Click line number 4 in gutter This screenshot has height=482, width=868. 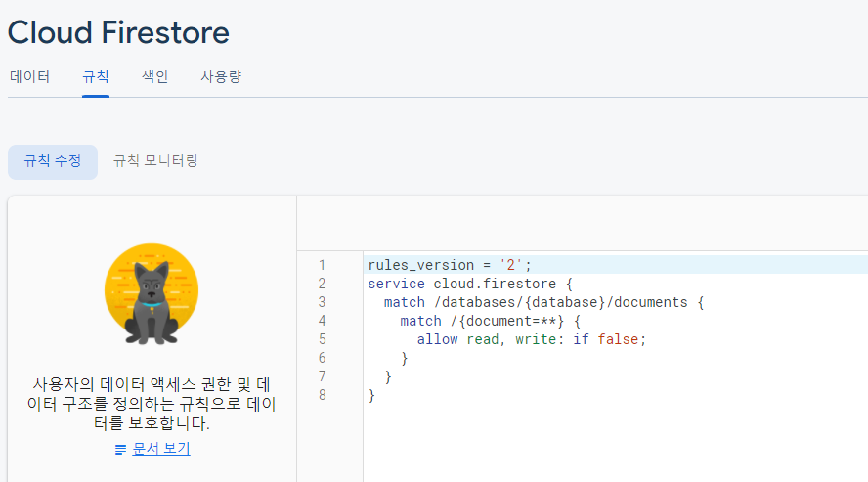click(322, 321)
